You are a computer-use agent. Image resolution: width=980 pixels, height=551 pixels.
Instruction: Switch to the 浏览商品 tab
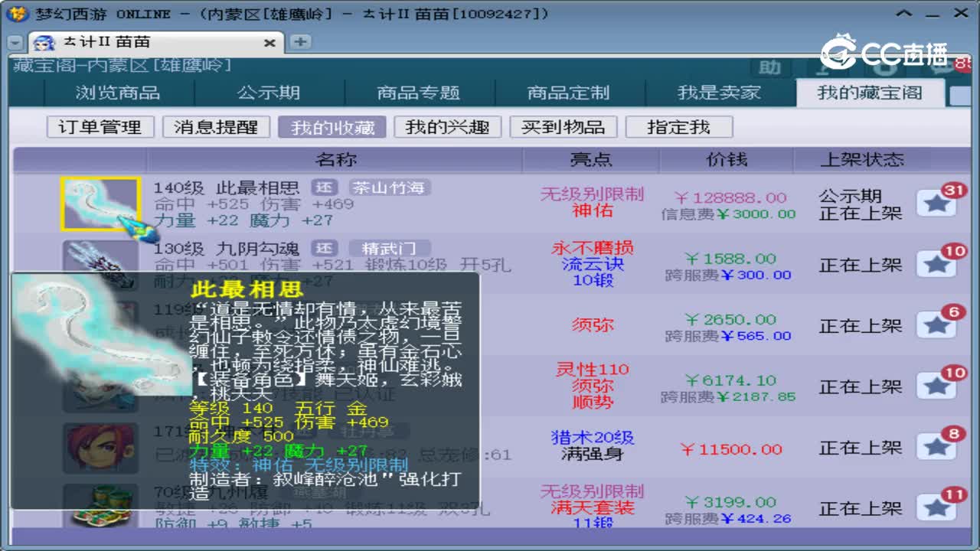pyautogui.click(x=118, y=93)
